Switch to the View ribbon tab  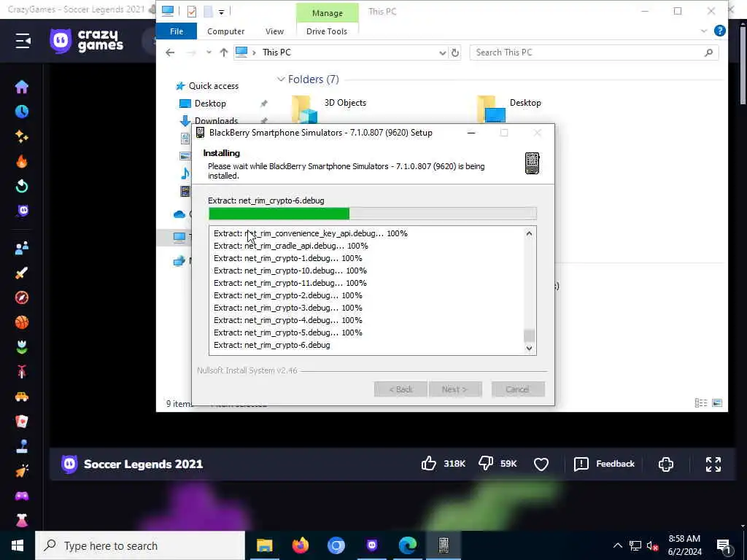274,31
